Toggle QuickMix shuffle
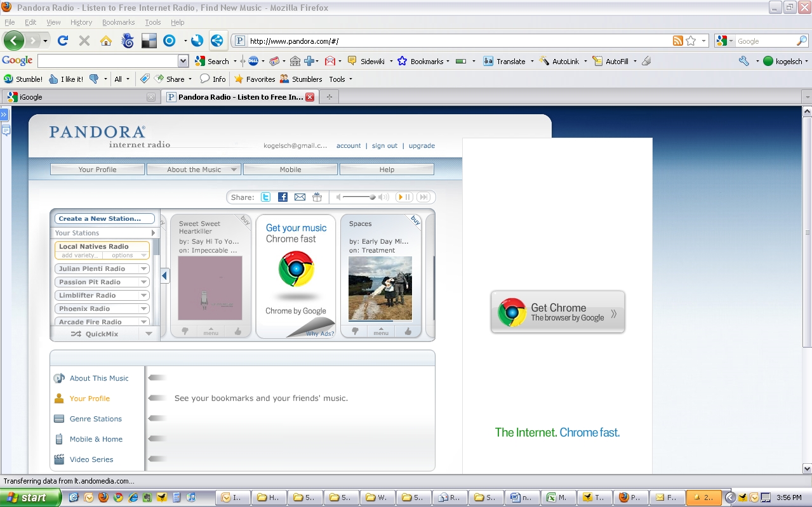The width and height of the screenshot is (812, 507). [x=95, y=334]
